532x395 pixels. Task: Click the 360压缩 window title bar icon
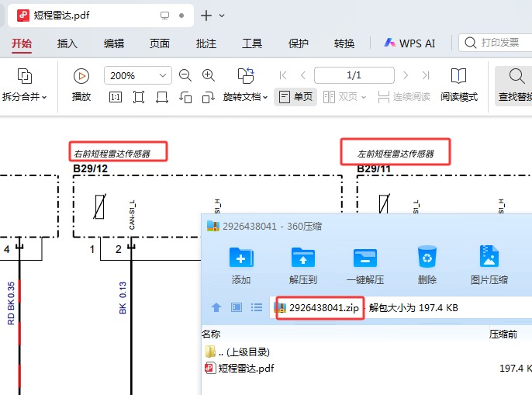click(213, 226)
